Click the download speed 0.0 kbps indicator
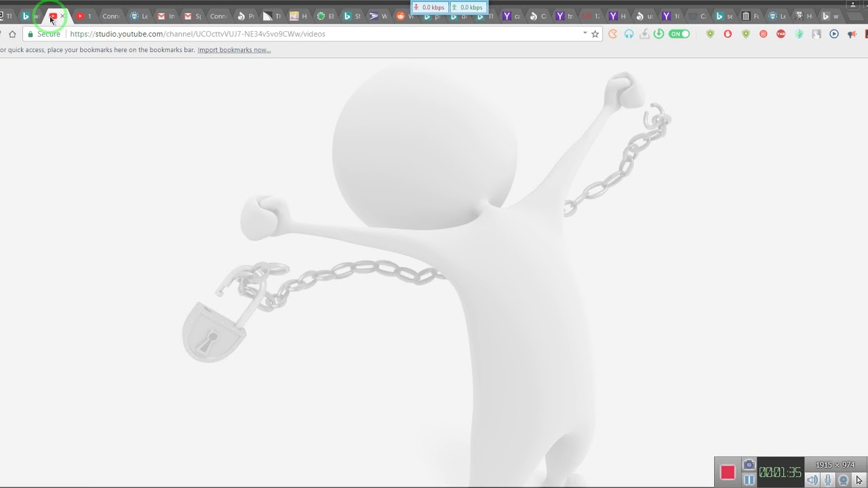The height and width of the screenshot is (488, 868). coord(429,7)
